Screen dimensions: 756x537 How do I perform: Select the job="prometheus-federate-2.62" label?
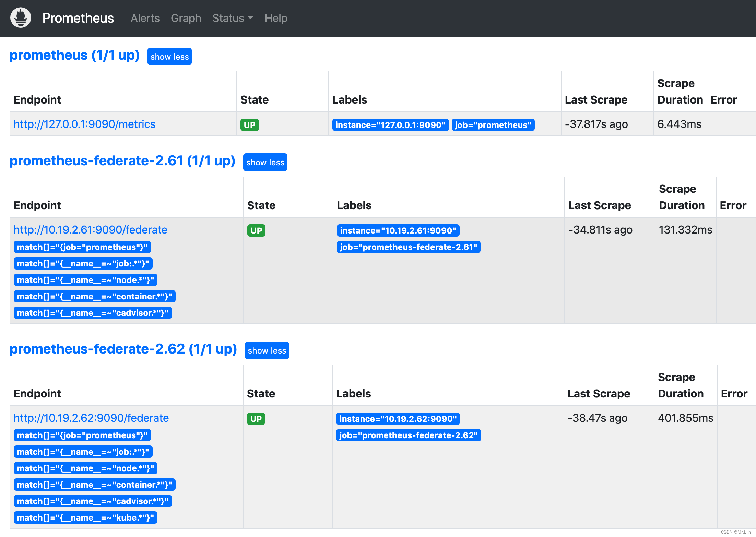[x=409, y=435]
